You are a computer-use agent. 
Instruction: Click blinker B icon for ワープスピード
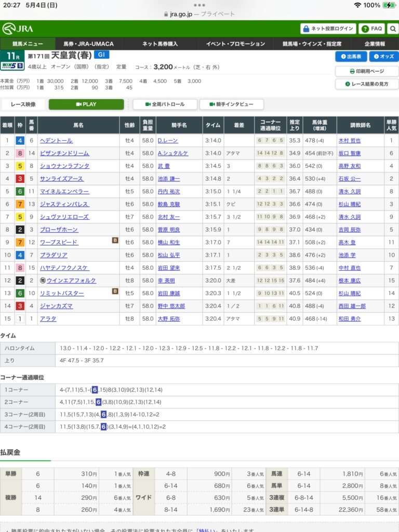115,241
